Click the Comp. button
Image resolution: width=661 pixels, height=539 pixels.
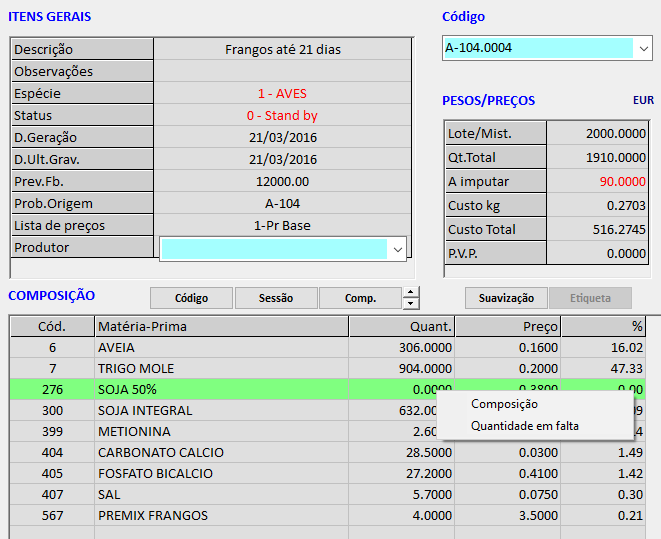point(360,298)
